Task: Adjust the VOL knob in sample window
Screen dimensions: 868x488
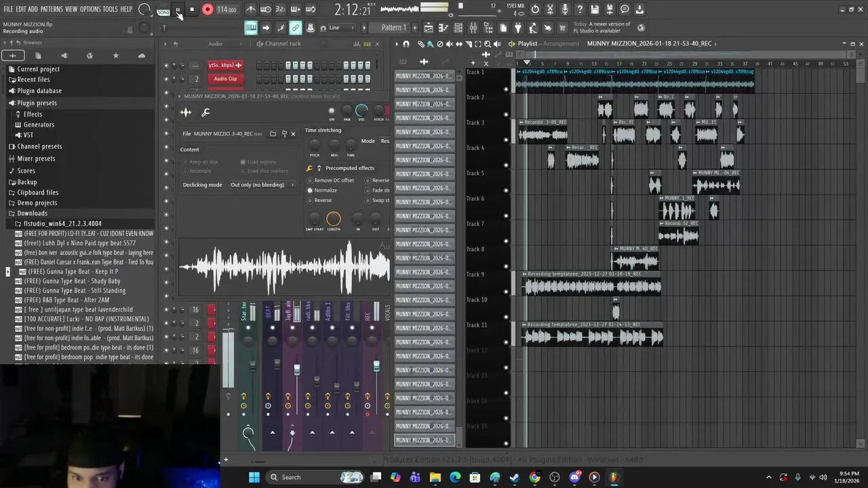Action: click(x=361, y=110)
